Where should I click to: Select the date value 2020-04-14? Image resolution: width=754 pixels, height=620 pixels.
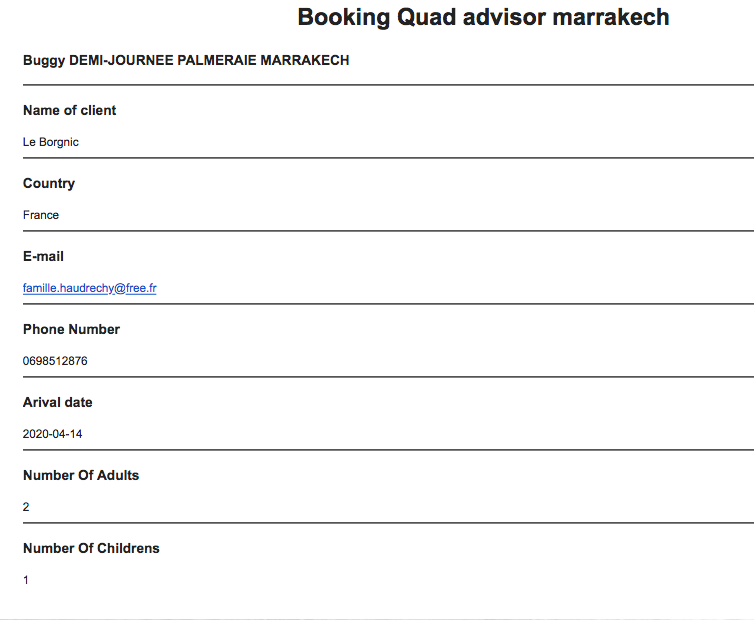pos(53,434)
